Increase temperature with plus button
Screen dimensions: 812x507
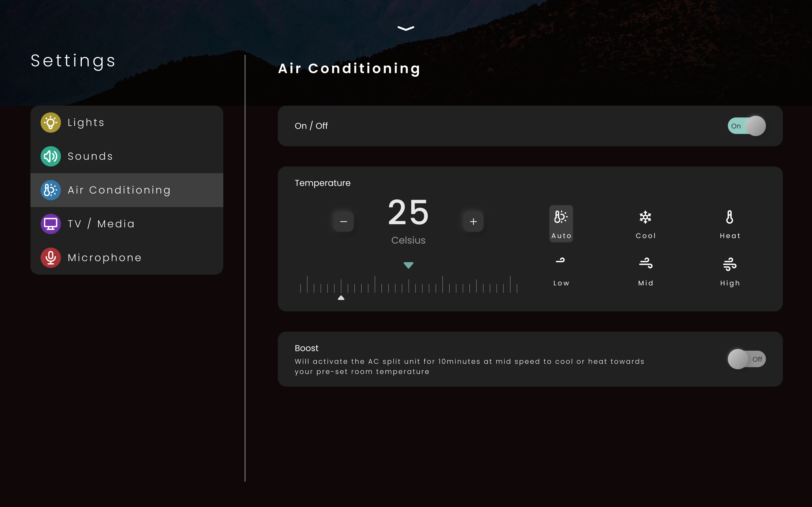coord(473,222)
